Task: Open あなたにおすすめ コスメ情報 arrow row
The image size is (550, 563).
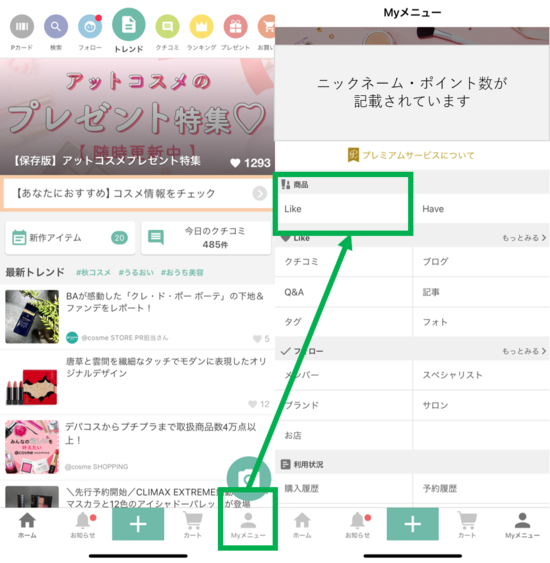Action: (x=138, y=194)
